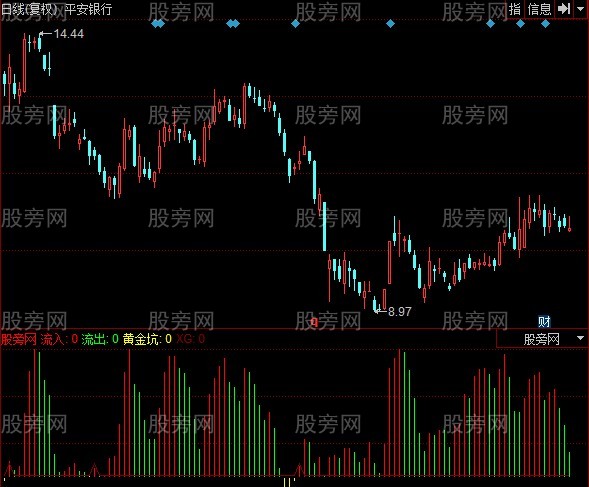Click the blue diamond marker above 信息
Screen dimensions: 589x487
click(x=545, y=24)
